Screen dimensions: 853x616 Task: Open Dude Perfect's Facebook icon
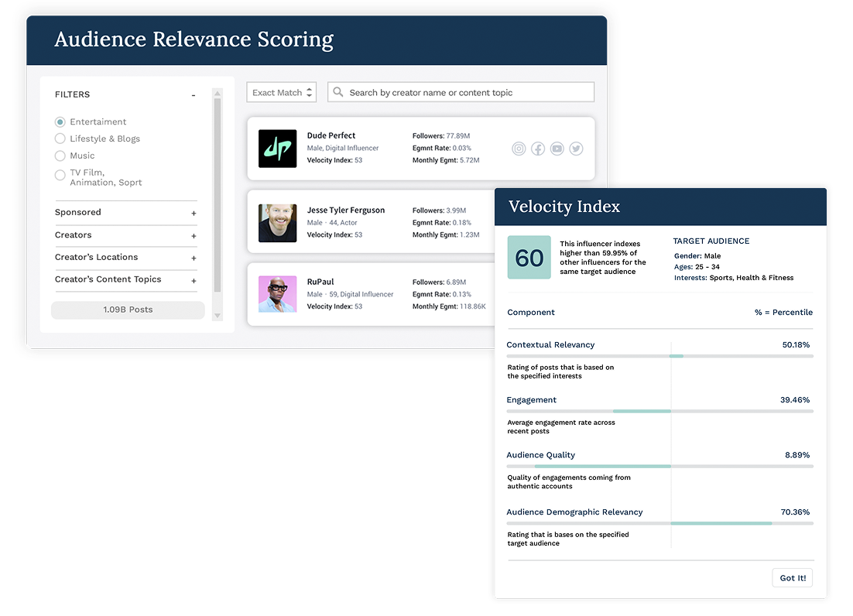(x=538, y=149)
